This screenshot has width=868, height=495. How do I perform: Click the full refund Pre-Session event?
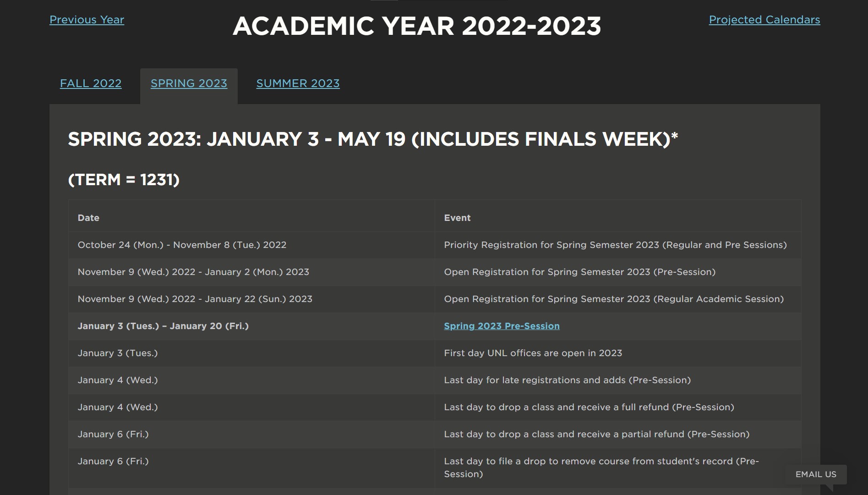[x=588, y=407]
